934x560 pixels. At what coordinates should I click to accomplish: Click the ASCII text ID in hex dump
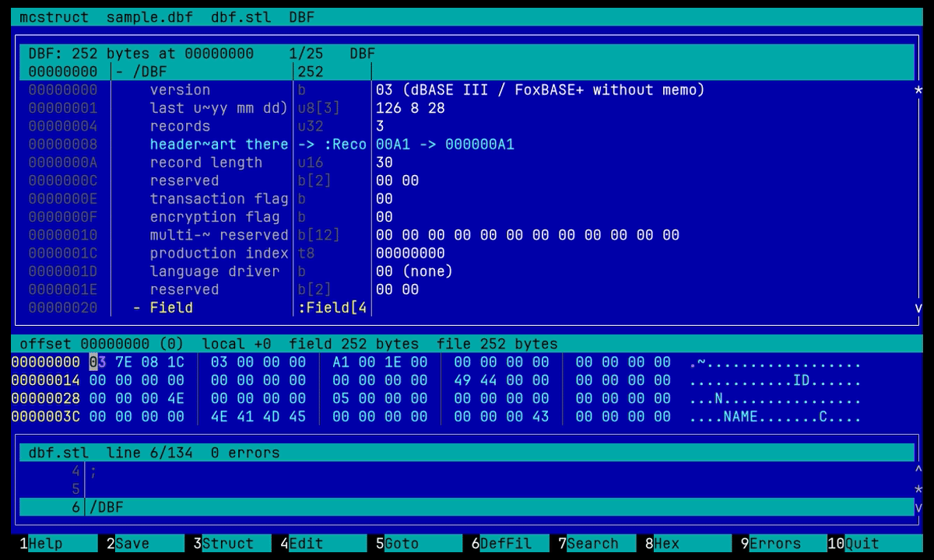coord(801,380)
